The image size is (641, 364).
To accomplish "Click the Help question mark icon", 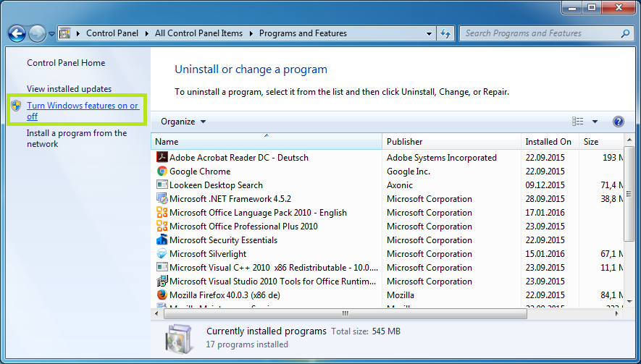I will point(619,122).
